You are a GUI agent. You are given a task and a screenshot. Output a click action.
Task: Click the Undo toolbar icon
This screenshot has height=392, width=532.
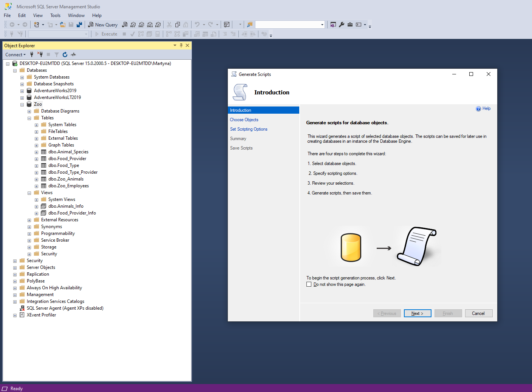click(x=197, y=25)
